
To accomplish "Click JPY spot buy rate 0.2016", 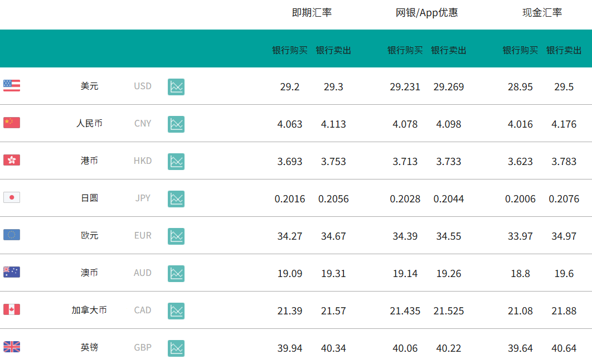I will click(289, 199).
